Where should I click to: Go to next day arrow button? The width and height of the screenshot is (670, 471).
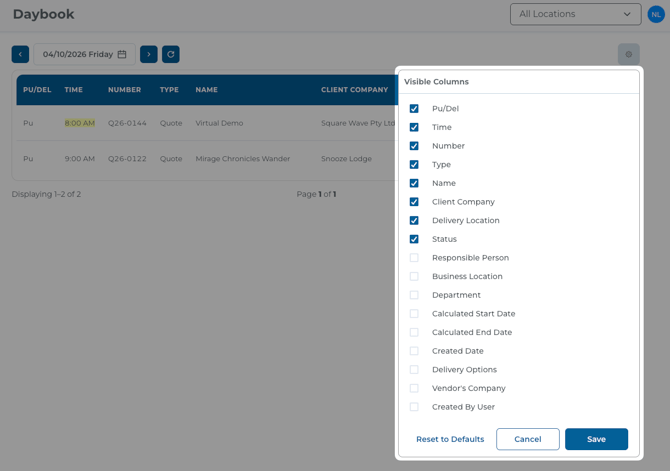pos(149,54)
